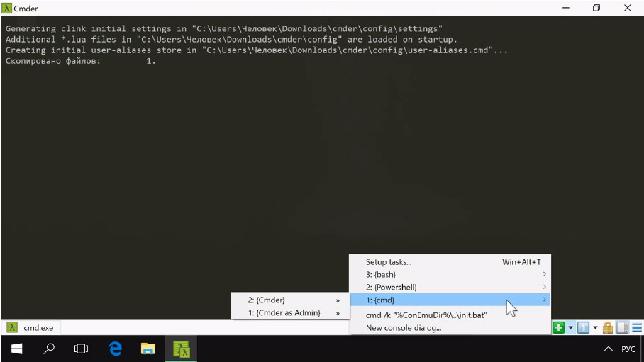Show hidden system tray icons chevron
This screenshot has height=362, width=644.
(608, 349)
